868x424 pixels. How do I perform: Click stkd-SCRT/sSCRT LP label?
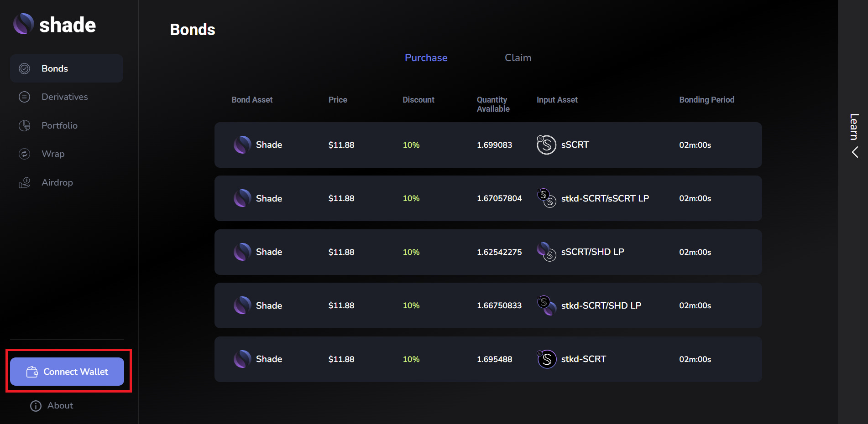(x=605, y=198)
